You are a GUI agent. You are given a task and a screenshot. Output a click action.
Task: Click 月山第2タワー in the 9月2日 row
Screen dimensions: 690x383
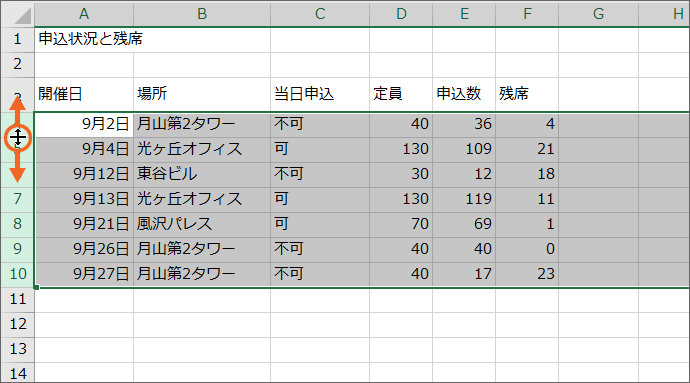coord(202,124)
